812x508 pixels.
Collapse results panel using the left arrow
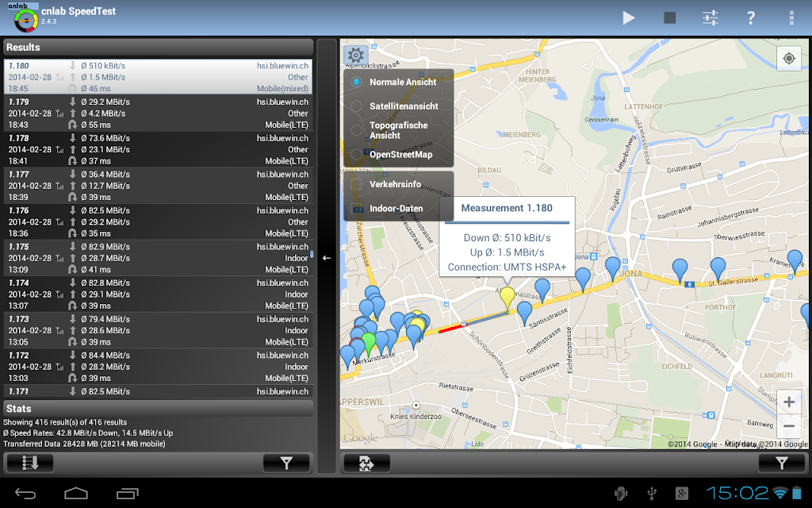[327, 258]
